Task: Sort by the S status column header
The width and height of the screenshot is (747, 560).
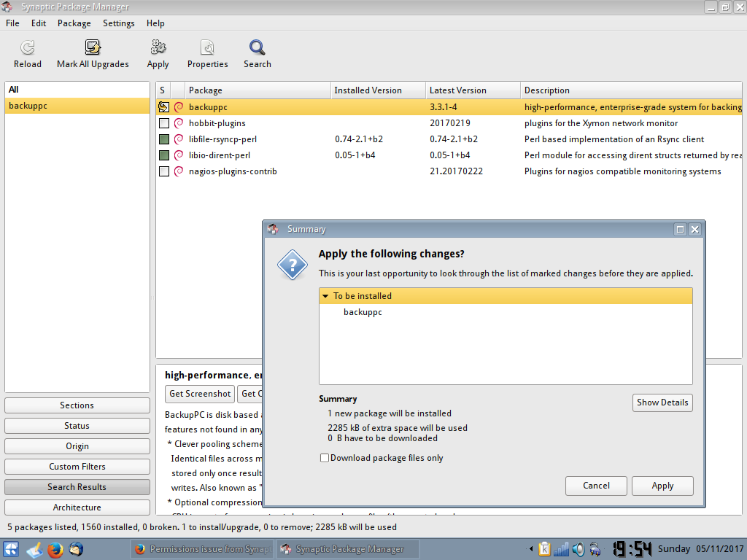Action: click(x=163, y=90)
